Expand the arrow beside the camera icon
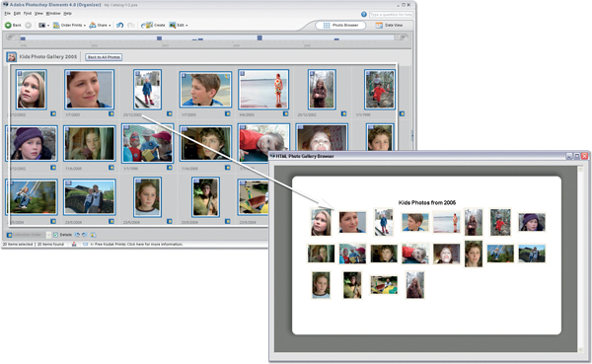 [48, 26]
